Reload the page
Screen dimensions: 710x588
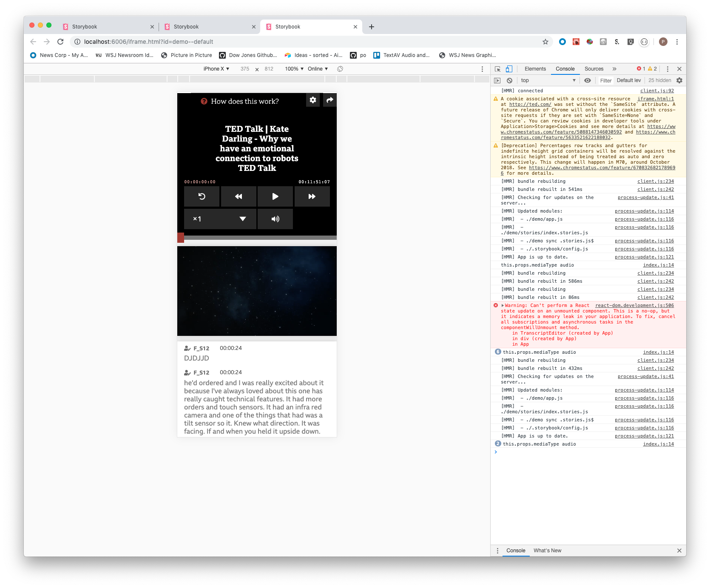pyautogui.click(x=60, y=42)
